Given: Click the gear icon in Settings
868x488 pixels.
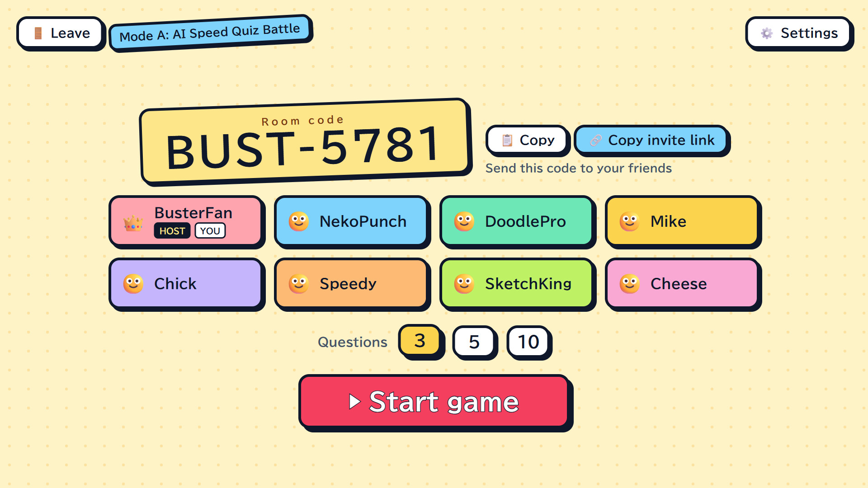Looking at the screenshot, I should pyautogui.click(x=767, y=33).
